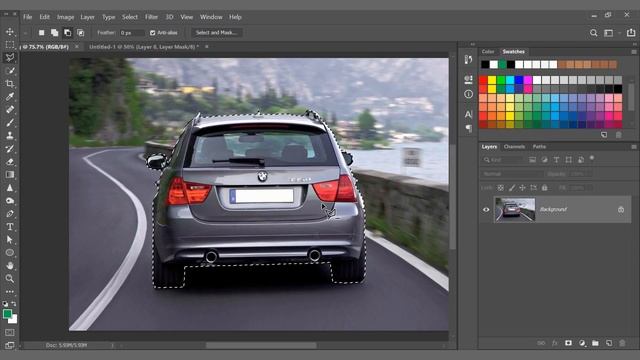This screenshot has width=640, height=360.
Task: Select the Path Selection tool
Action: click(x=10, y=240)
